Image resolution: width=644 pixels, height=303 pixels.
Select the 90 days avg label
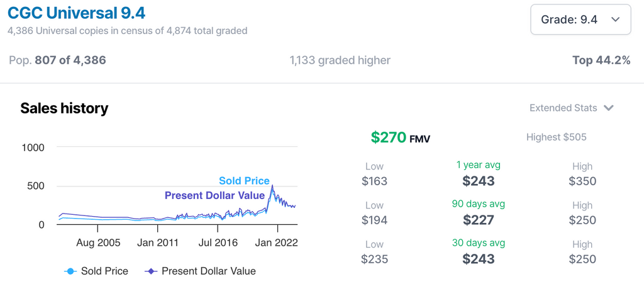coord(478,204)
